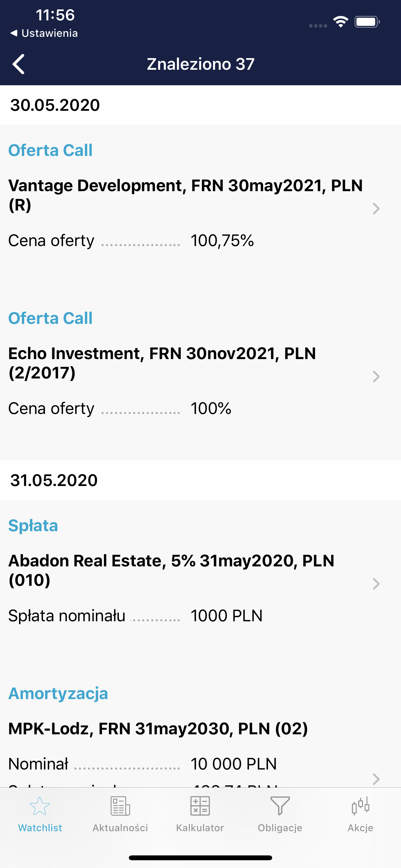This screenshot has height=868, width=401.
Task: Open Vantage Development FRN 30may2021 bond
Action: click(x=186, y=195)
